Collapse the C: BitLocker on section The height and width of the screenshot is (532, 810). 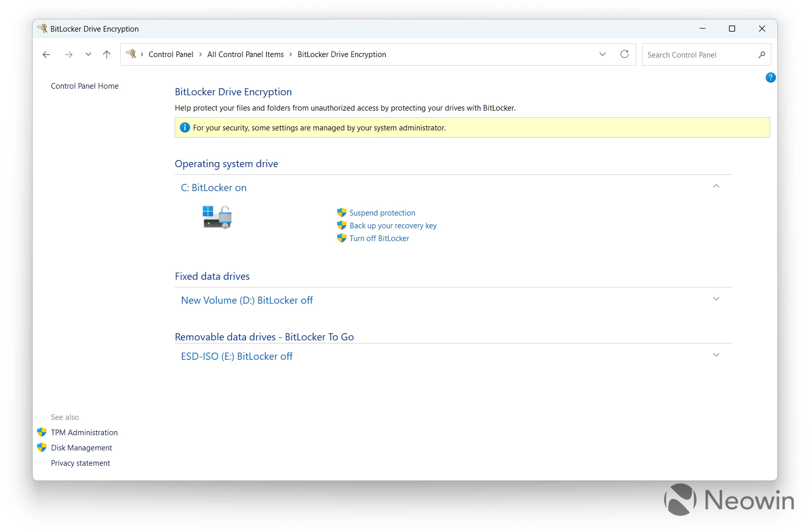pyautogui.click(x=716, y=187)
